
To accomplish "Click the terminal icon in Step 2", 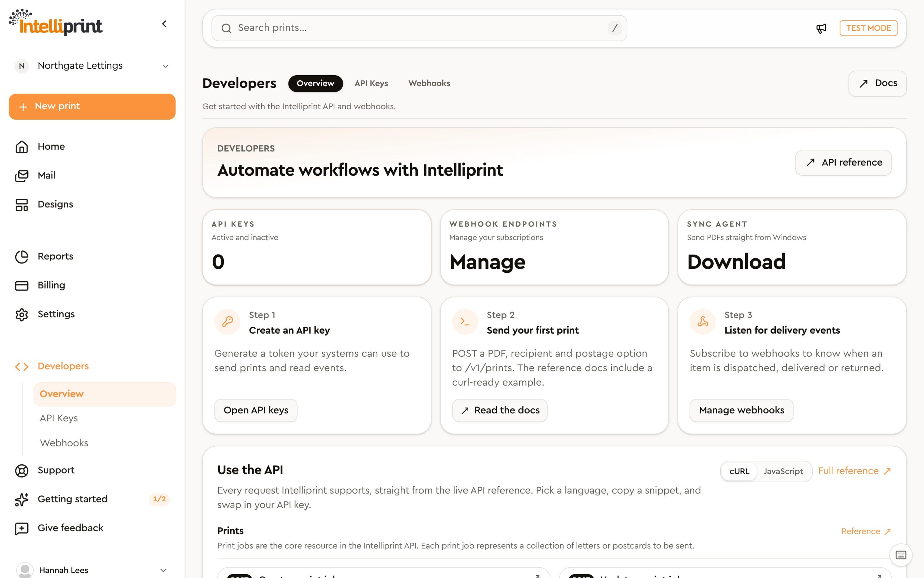I will [x=465, y=322].
